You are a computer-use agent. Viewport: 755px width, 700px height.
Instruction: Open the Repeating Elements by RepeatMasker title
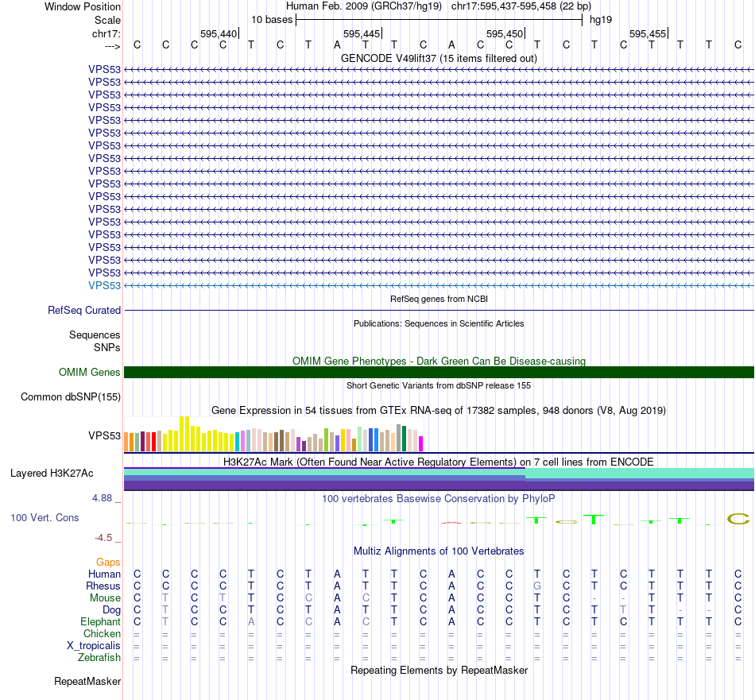click(439, 670)
